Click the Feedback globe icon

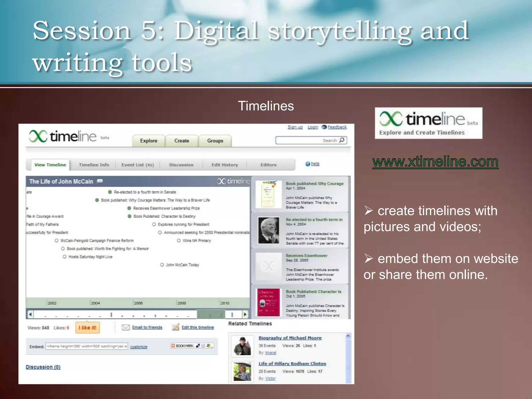click(x=324, y=127)
